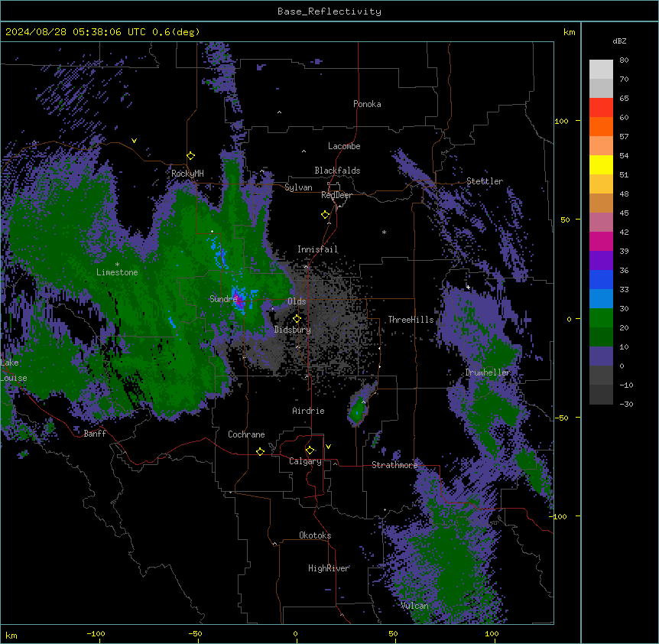Select the light gray 70-80 dBZ legend swatch
Screen dimensions: 659x644
601,70
